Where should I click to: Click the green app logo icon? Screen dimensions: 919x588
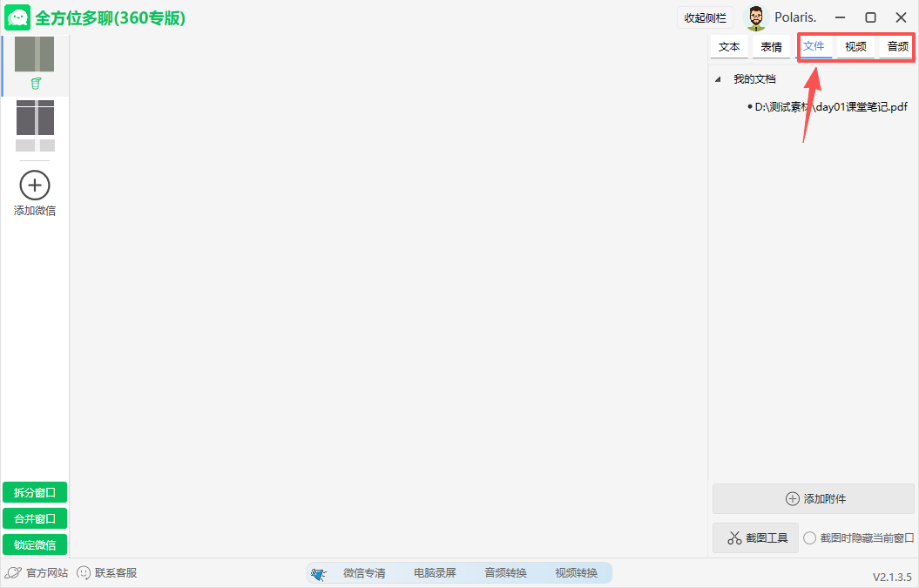point(17,17)
